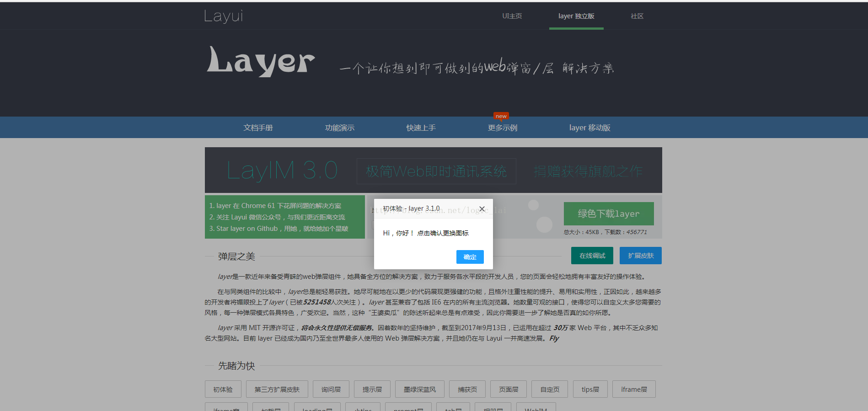Screen dimensions: 868x411
Task: Click the follower count 5251458
Action: [317, 302]
